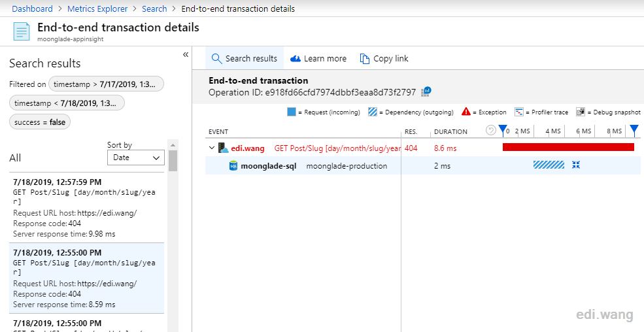Click the RES. column header

[x=411, y=132]
